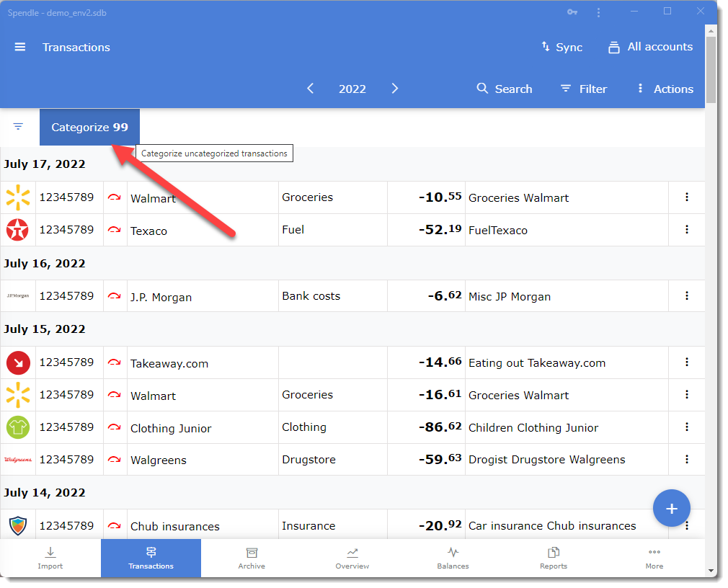The image size is (728, 588).
Task: Click the Chub insurances shield icon
Action: (x=17, y=526)
